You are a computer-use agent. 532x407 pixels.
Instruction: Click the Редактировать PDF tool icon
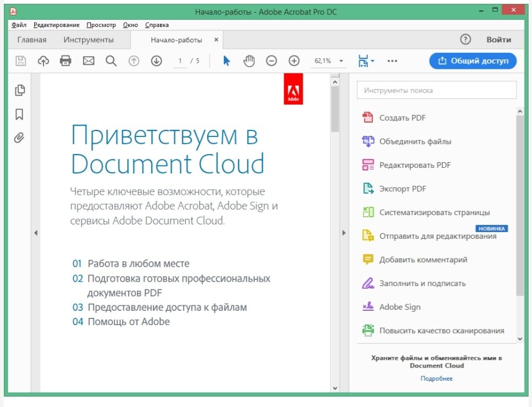click(368, 165)
